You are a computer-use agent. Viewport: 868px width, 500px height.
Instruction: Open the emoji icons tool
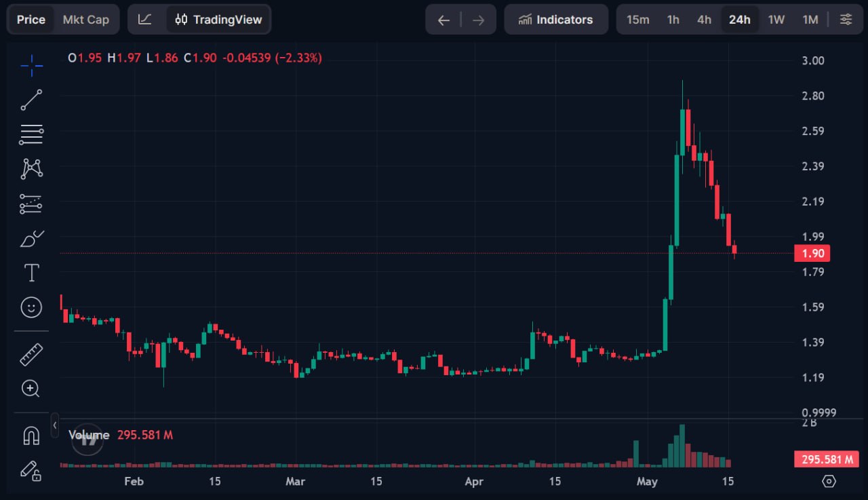tap(31, 307)
